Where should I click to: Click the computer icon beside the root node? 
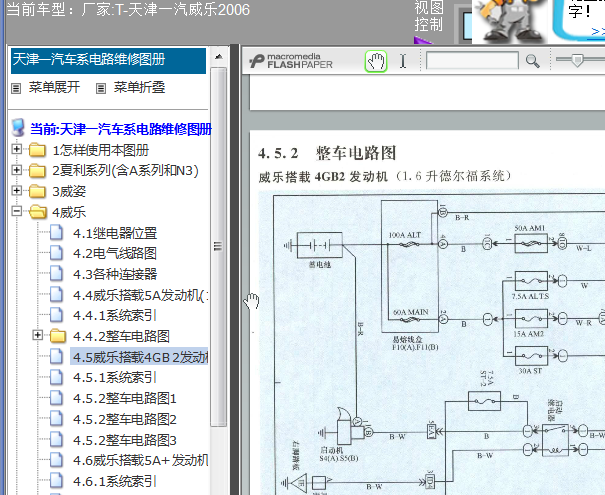click(x=18, y=128)
